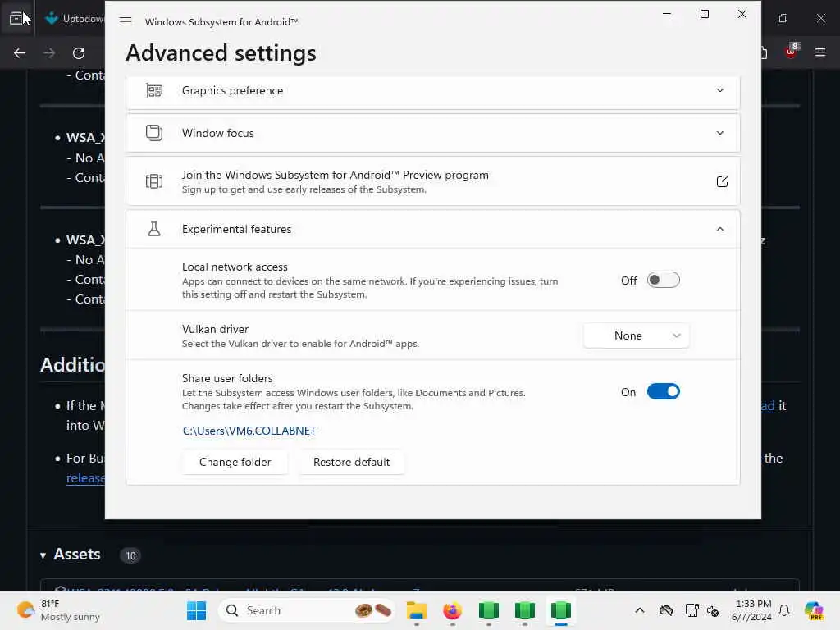Click the Experimental features flask icon
Viewport: 840px width, 630px height.
coord(154,230)
